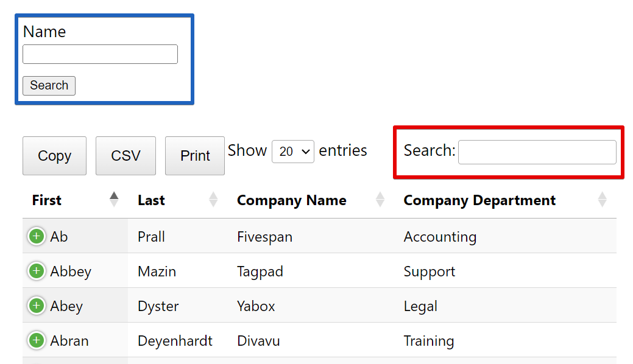This screenshot has width=633, height=364.
Task: Open details for Abran Deyenhardt row
Action: pos(37,340)
